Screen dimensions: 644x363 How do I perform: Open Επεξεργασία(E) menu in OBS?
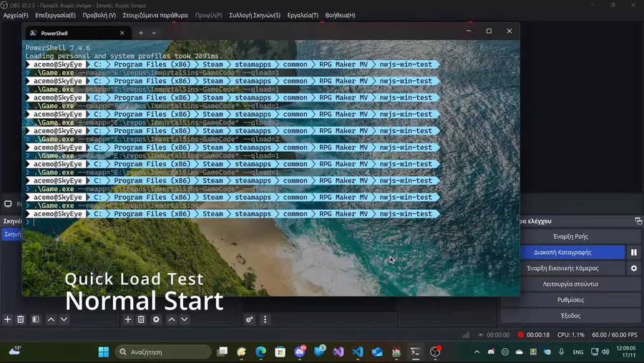pyautogui.click(x=55, y=15)
